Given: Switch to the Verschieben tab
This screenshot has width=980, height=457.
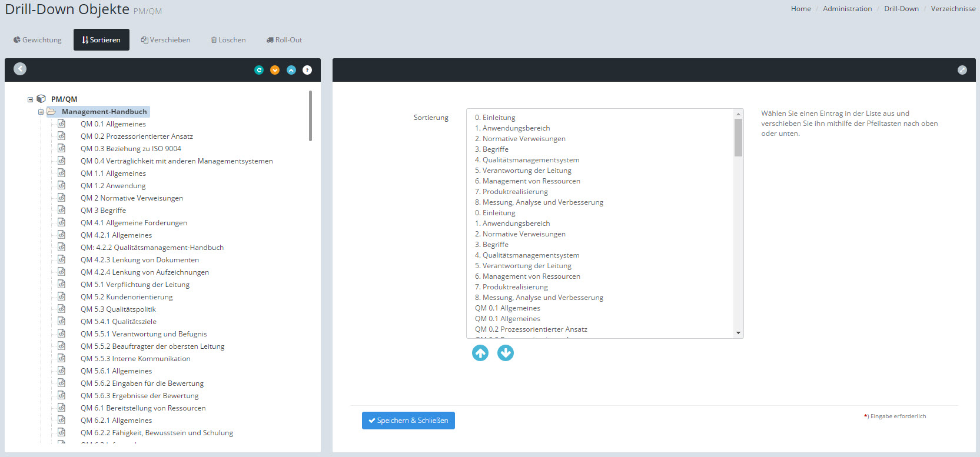Looking at the screenshot, I should [x=166, y=40].
